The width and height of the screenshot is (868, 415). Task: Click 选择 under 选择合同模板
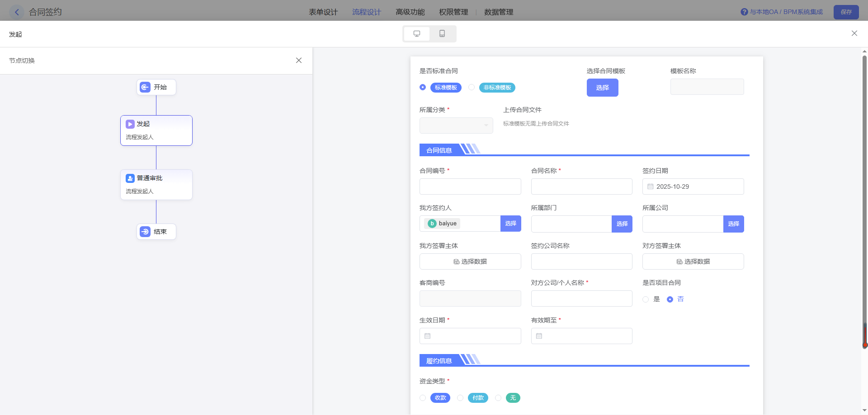tap(602, 88)
